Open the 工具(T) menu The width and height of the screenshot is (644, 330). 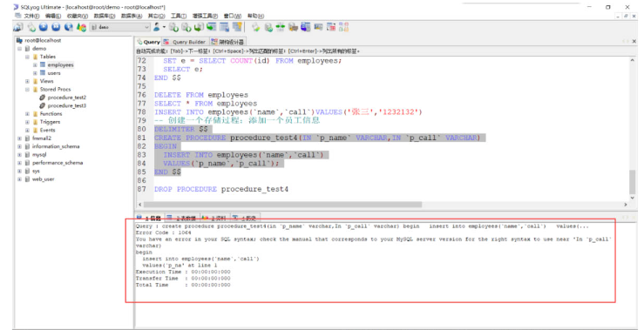pyautogui.click(x=179, y=16)
